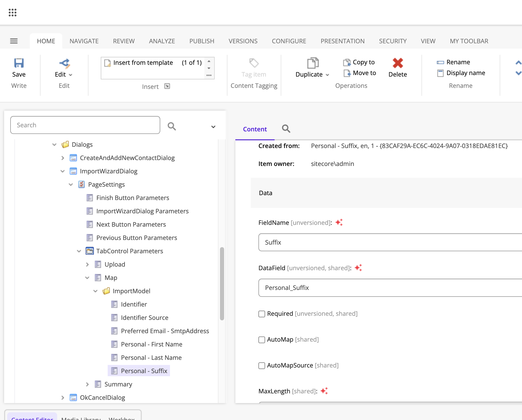The height and width of the screenshot is (420, 522).
Task: Select the Content tab
Action: 255,129
